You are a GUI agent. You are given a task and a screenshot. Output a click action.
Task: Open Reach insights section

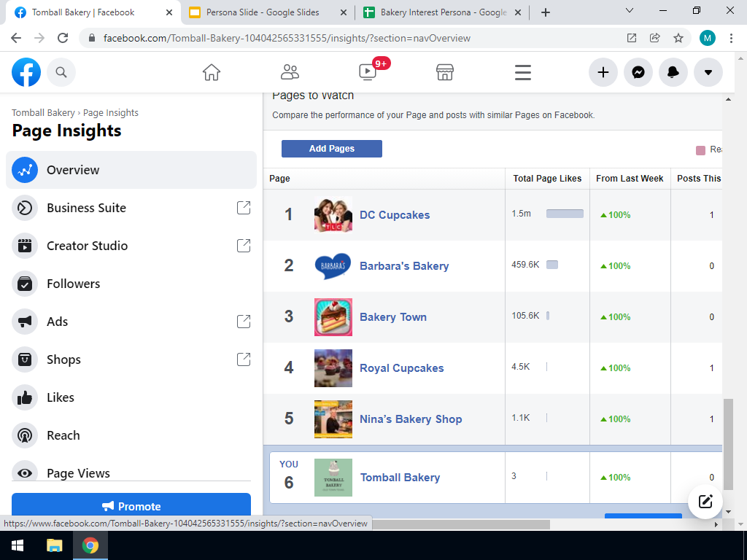click(x=131, y=435)
